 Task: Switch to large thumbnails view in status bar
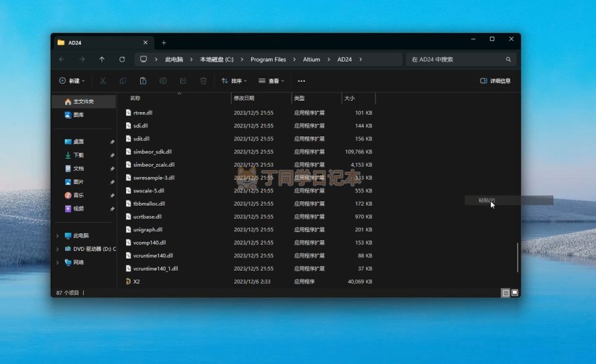coord(514,293)
